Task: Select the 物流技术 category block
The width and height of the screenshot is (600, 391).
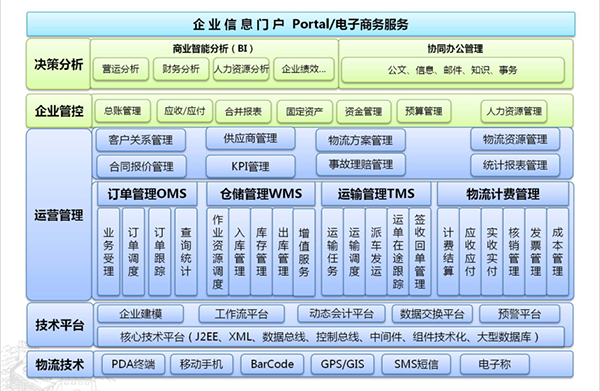Action: pos(60,364)
